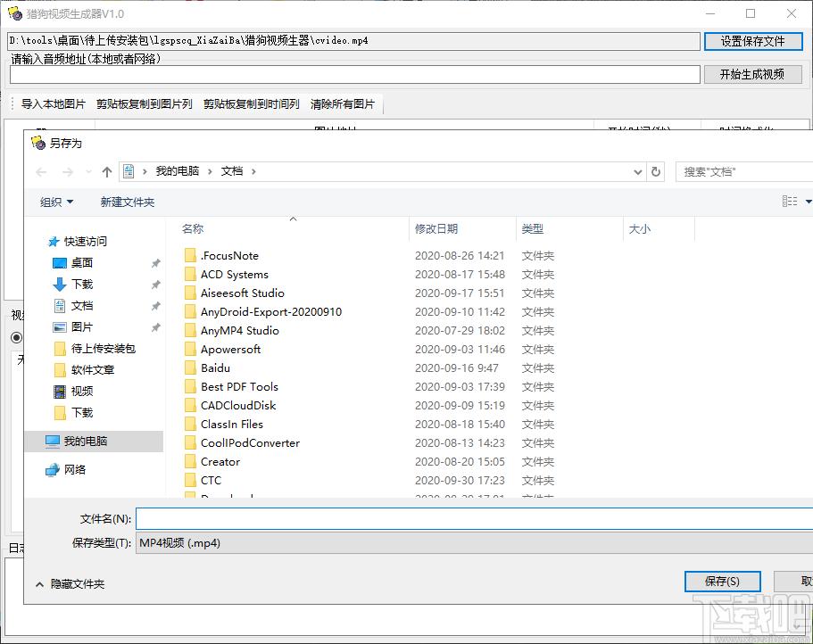Viewport: 813px width, 644px height.
Task: Expand the save type combo box
Action: (x=475, y=543)
